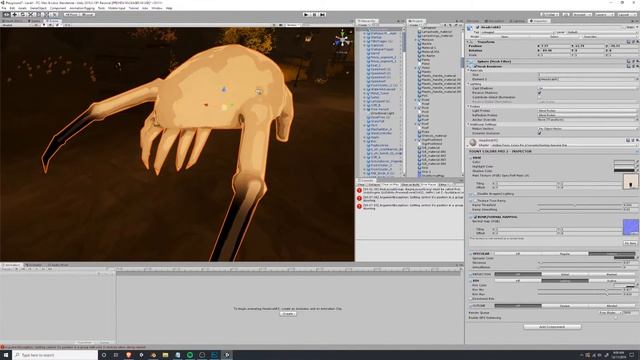Click Create in the Animation window
This screenshot has height=360, width=640.
click(288, 314)
